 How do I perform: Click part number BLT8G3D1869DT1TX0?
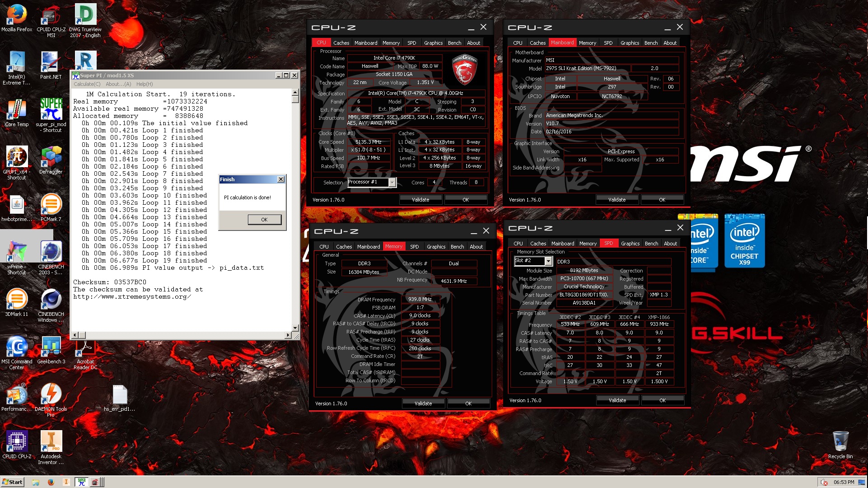point(584,295)
